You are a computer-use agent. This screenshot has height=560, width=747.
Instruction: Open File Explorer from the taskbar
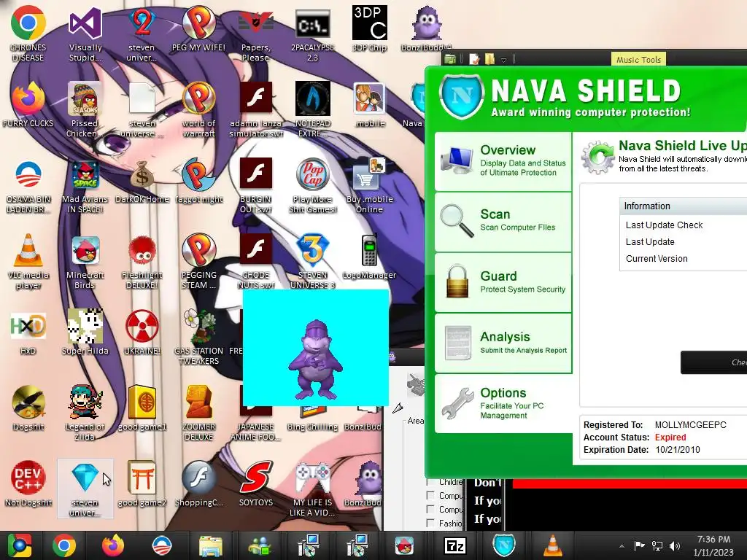pyautogui.click(x=211, y=545)
